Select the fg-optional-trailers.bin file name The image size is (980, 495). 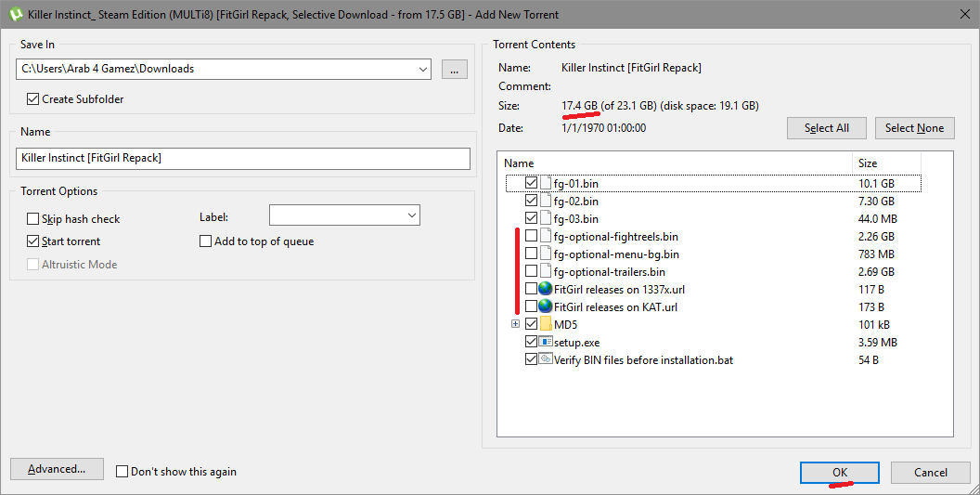click(x=610, y=271)
